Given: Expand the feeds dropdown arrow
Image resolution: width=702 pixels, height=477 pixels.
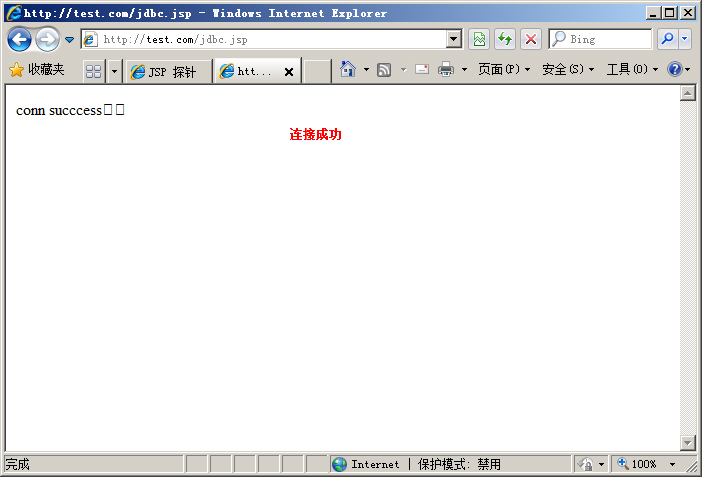Looking at the screenshot, I should point(403,69).
